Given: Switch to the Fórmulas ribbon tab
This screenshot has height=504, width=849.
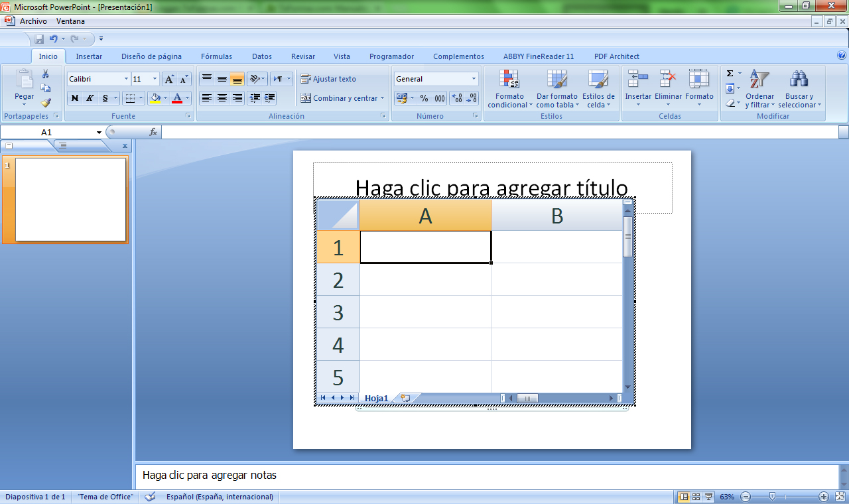Looking at the screenshot, I should pyautogui.click(x=216, y=56).
